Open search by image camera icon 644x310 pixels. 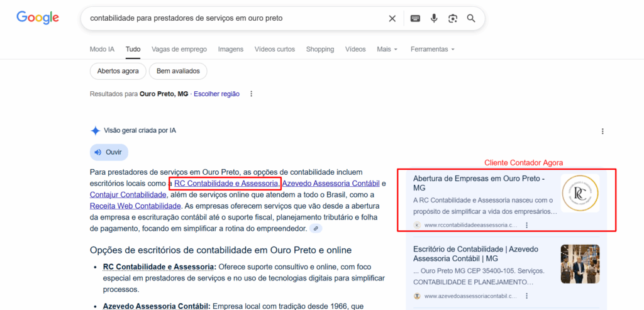[452, 19]
